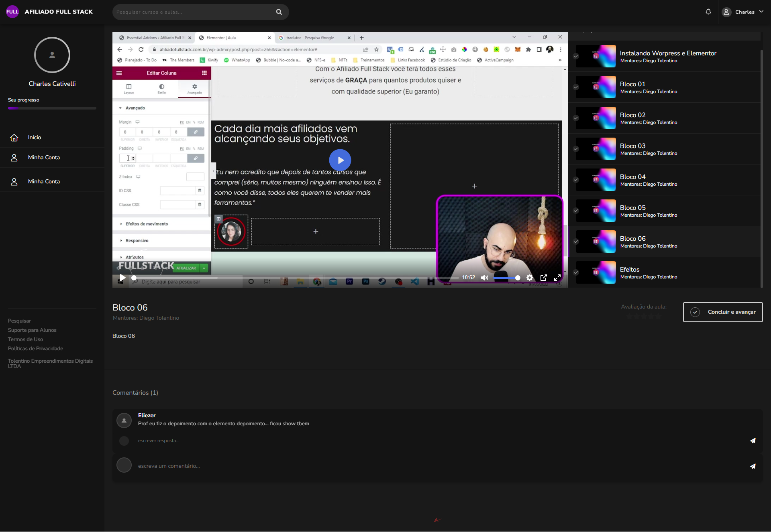The image size is (771, 532).
Task: Click the Início home icon
Action: 14,138
